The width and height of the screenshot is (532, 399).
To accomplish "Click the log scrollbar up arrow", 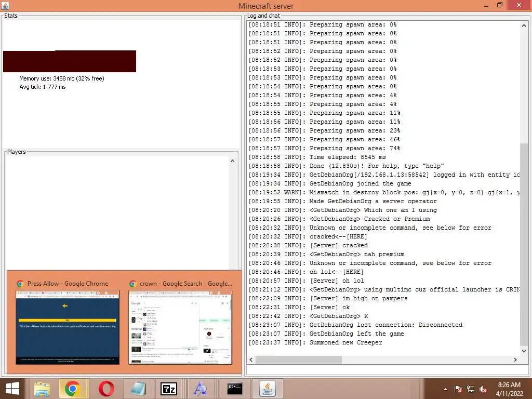I will pyautogui.click(x=524, y=25).
